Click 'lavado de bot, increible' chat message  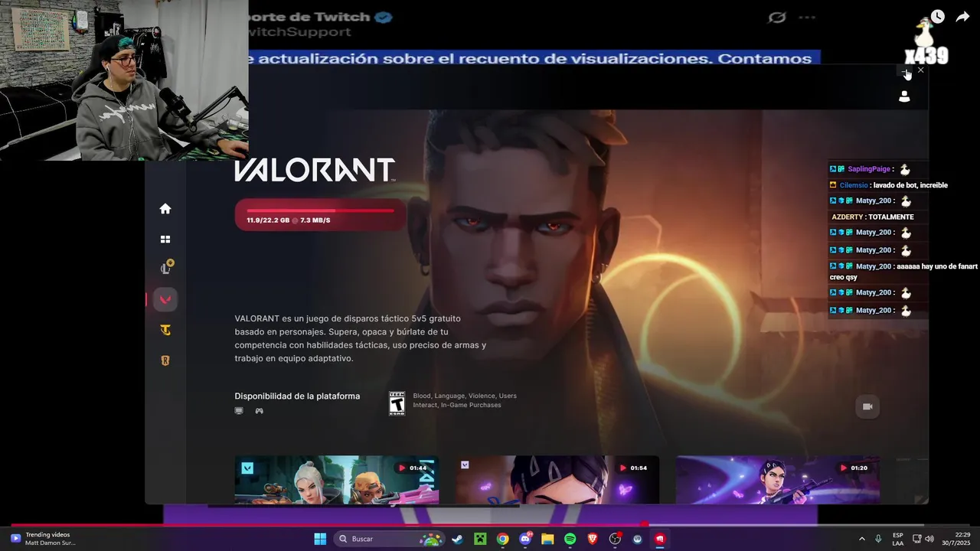(910, 185)
